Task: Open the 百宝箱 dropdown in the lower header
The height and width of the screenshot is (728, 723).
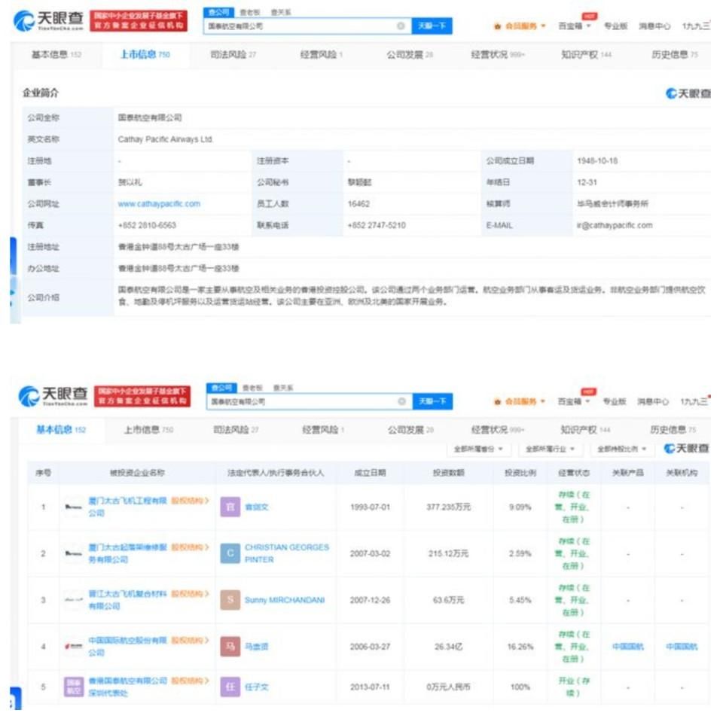Action: pos(575,401)
